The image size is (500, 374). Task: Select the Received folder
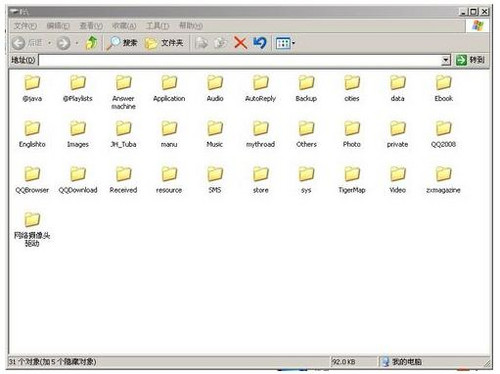point(123,180)
